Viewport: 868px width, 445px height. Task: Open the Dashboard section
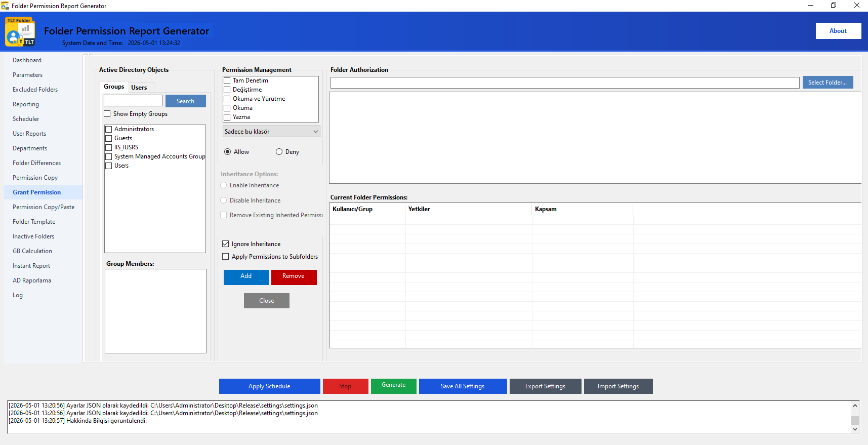point(27,60)
